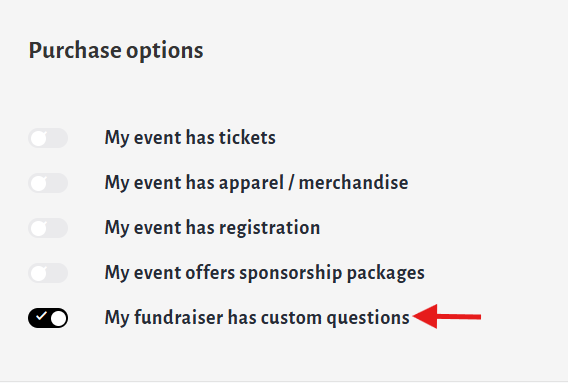Enable the event registration toggle
Viewport: 568px width, 383px height.
coord(48,228)
